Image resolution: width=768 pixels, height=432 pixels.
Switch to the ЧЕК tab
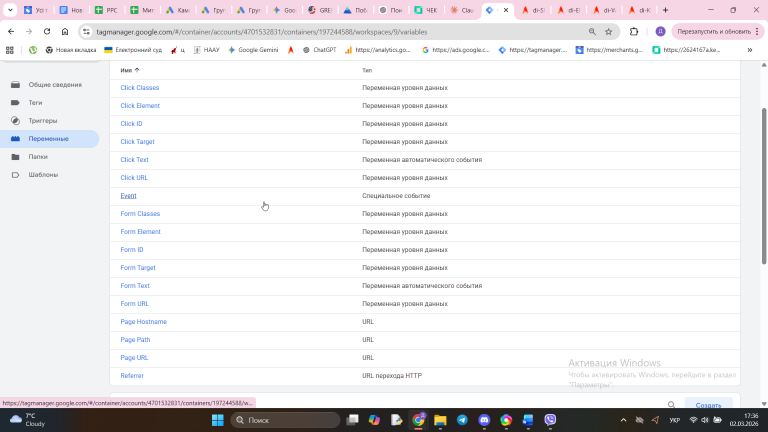click(425, 10)
